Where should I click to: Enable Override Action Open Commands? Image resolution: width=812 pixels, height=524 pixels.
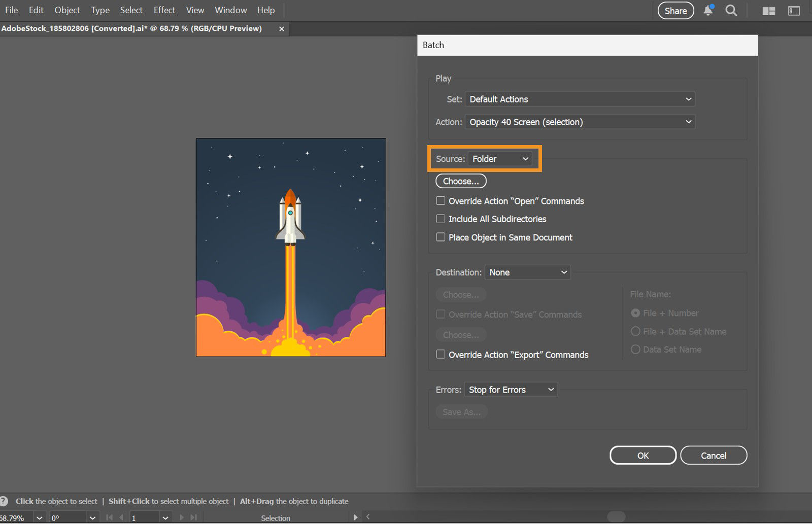(x=441, y=200)
